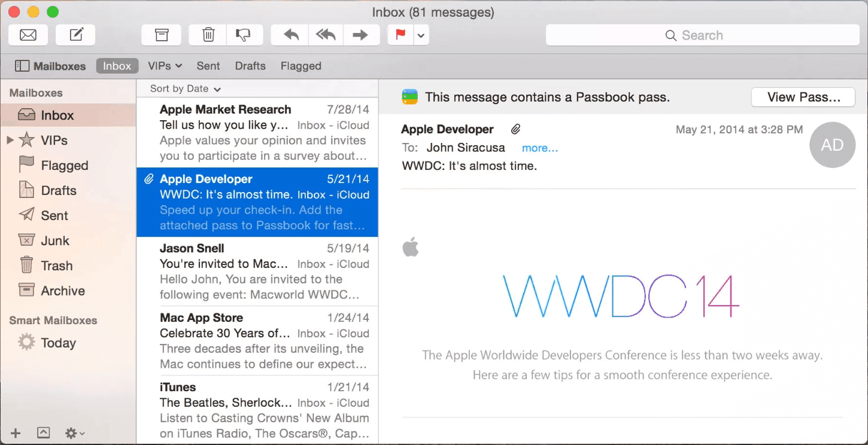Show or hide Mail Activity pane
The width and height of the screenshot is (868, 445).
coord(44,432)
